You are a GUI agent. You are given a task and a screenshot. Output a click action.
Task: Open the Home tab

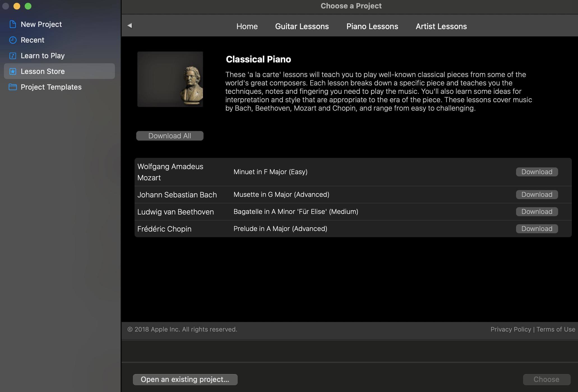point(247,26)
